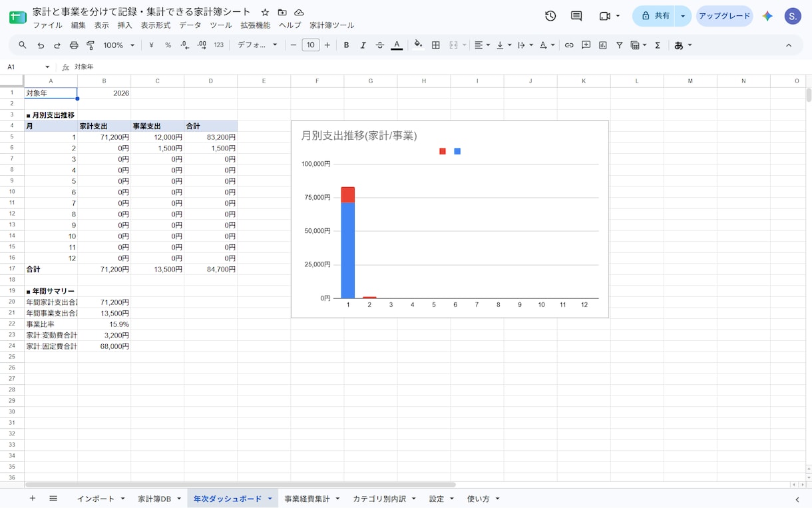Toggle italic formatting
812x508 pixels.
pyautogui.click(x=363, y=45)
